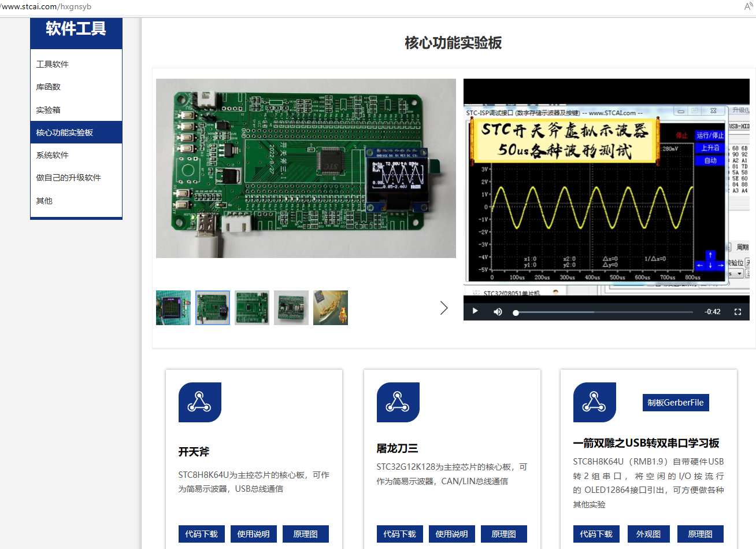This screenshot has height=549, width=756.
Task: Click the read aloud icon in address bar
Action: pos(748,6)
